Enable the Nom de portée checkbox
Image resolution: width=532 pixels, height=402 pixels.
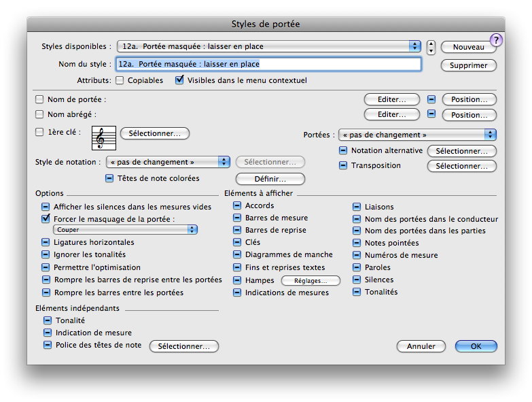[x=39, y=100]
